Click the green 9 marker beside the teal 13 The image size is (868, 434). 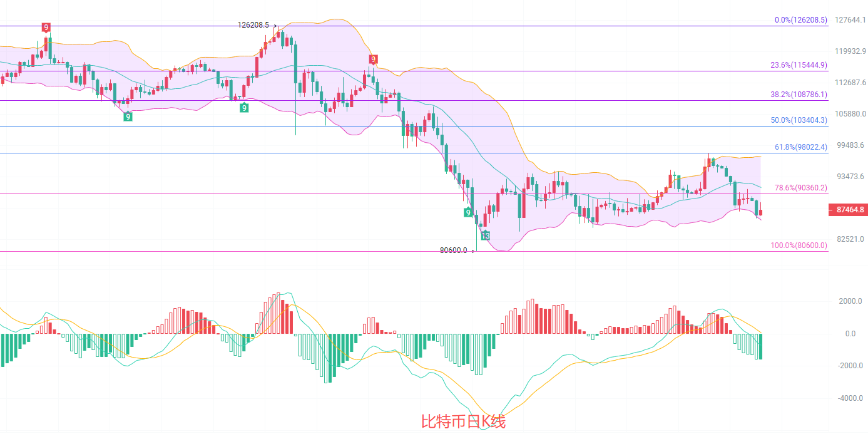[x=468, y=212]
